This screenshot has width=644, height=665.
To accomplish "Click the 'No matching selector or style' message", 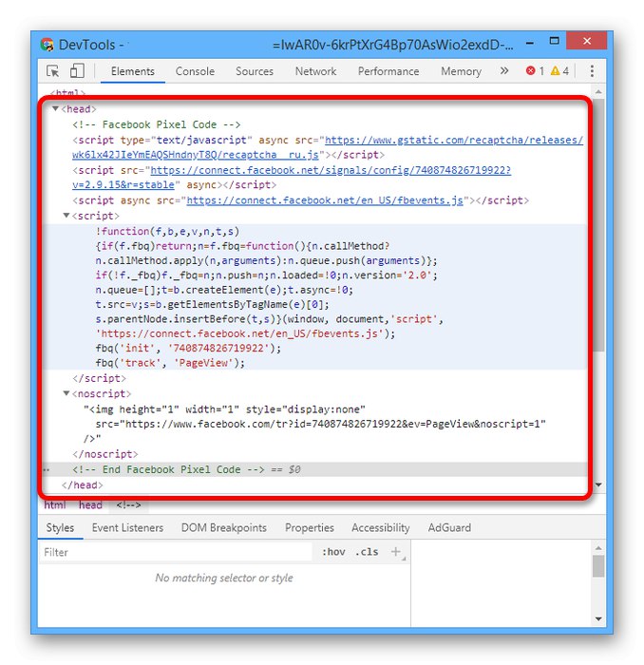I will (224, 578).
